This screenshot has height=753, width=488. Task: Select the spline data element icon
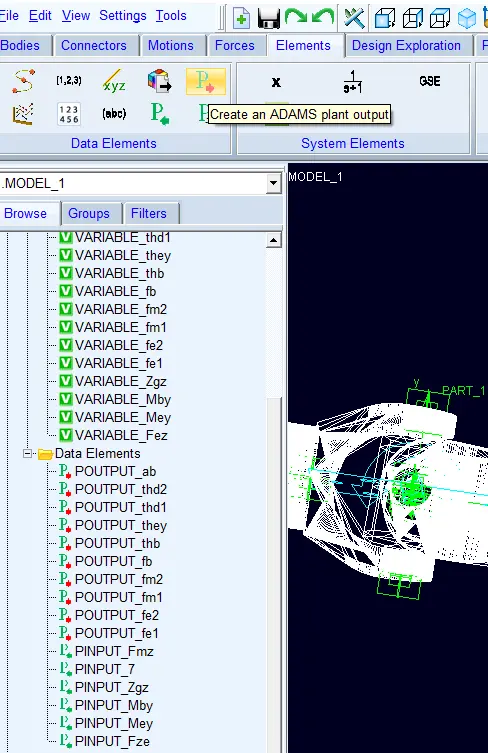tap(23, 81)
